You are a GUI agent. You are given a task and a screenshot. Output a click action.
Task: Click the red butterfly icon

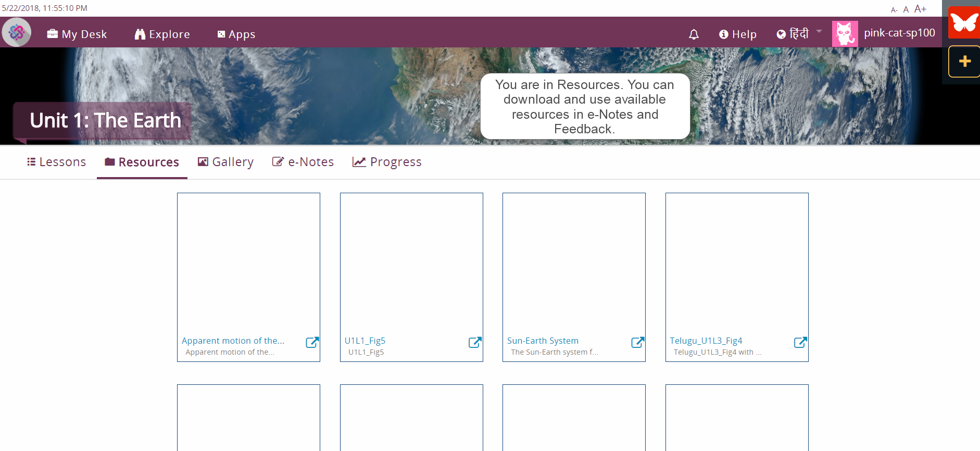point(964,22)
